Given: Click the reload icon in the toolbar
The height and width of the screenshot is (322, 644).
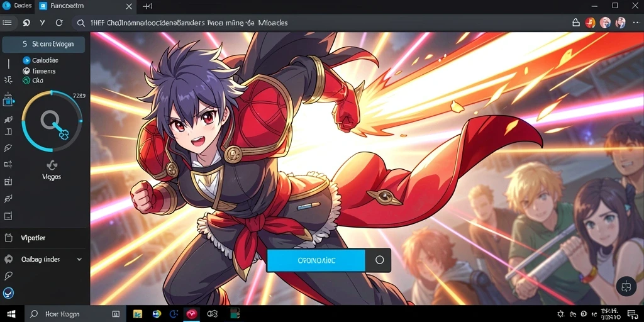Looking at the screenshot, I should click(59, 23).
